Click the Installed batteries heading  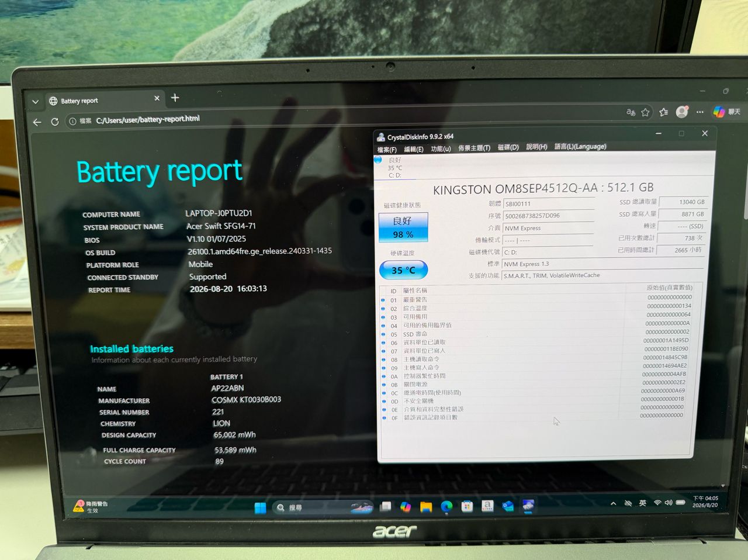[x=131, y=349]
